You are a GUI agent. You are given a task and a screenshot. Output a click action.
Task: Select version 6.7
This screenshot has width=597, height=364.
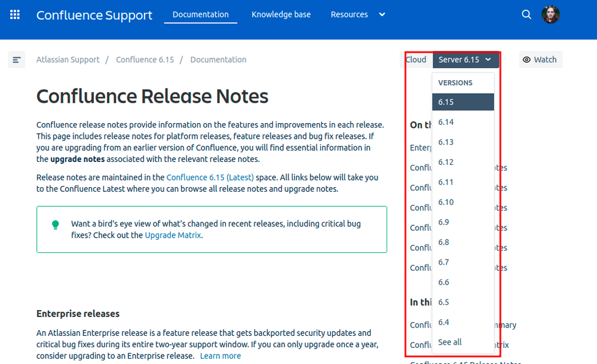point(463,262)
